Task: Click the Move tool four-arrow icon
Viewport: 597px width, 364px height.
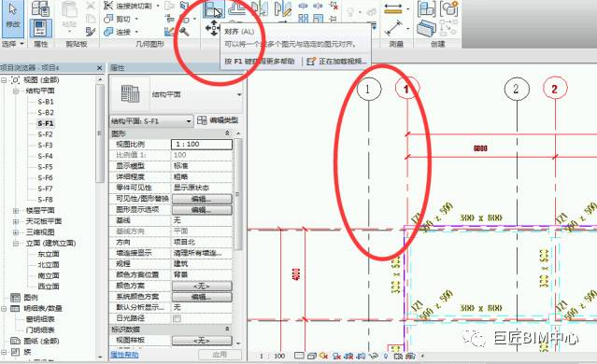Action: [213, 28]
